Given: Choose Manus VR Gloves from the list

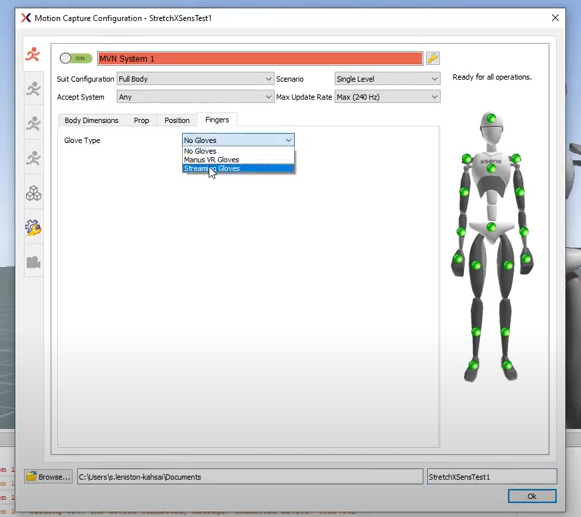Looking at the screenshot, I should [x=238, y=160].
